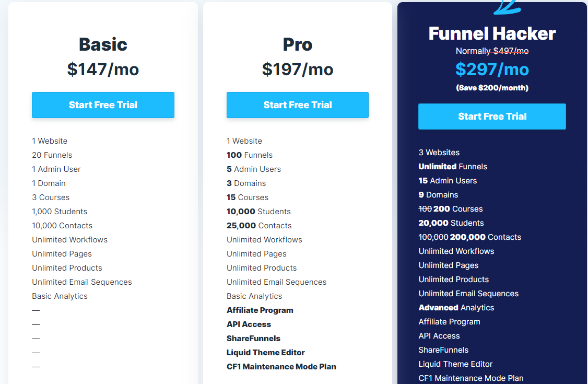Screen dimensions: 588x384
Task: Click API Access in the Pro plan
Action: coord(249,324)
